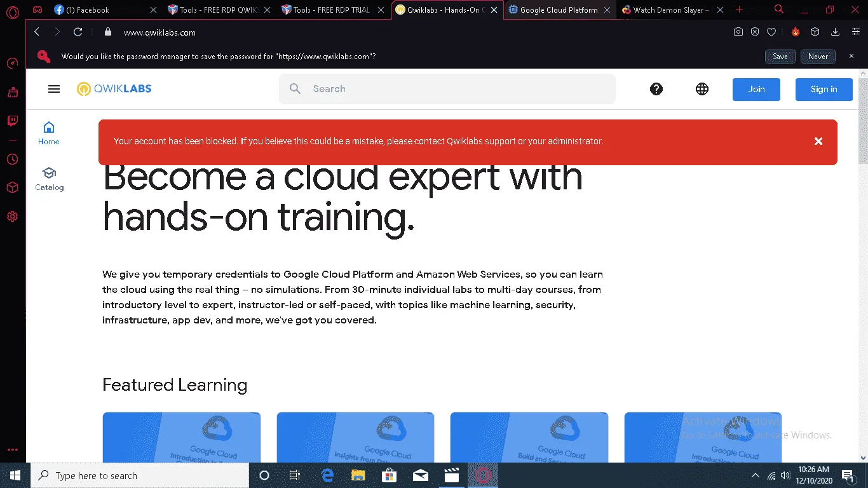Switch to Tools - FREE RDP TRIAL tab

pyautogui.click(x=334, y=10)
